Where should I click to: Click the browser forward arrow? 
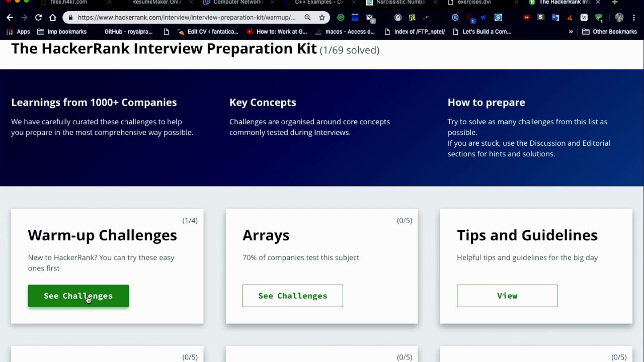click(24, 18)
